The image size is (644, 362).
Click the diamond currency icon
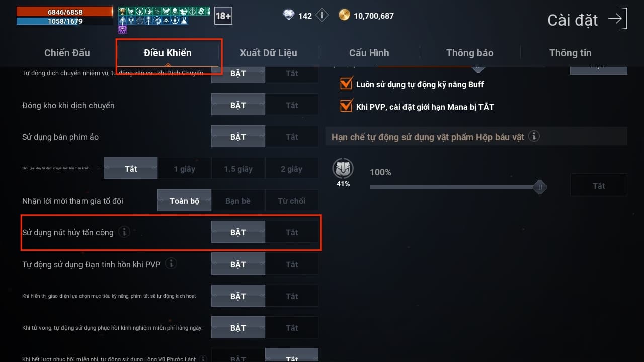coord(289,15)
